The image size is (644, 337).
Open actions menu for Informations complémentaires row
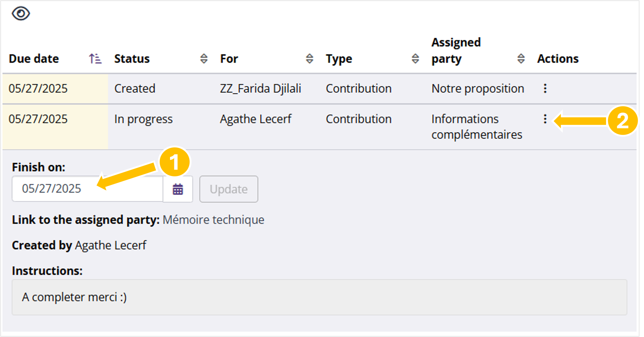pos(545,119)
